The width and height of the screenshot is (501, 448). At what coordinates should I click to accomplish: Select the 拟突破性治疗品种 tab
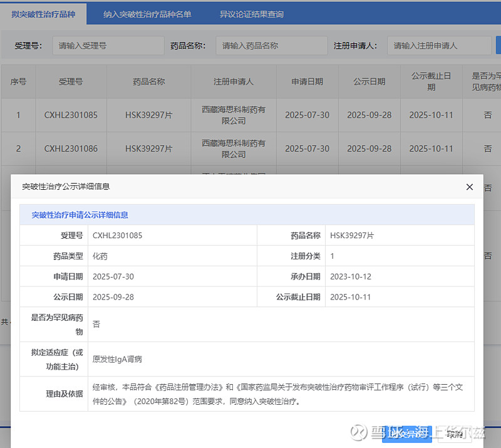point(43,14)
